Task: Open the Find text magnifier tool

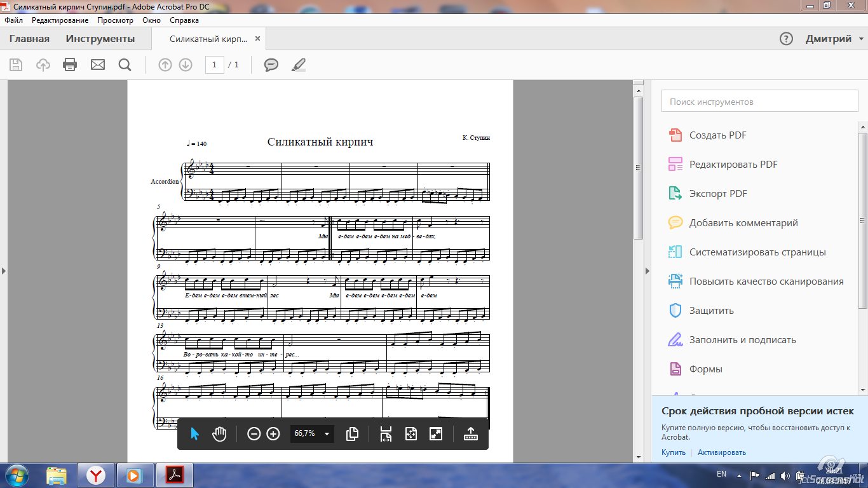Action: pos(125,65)
